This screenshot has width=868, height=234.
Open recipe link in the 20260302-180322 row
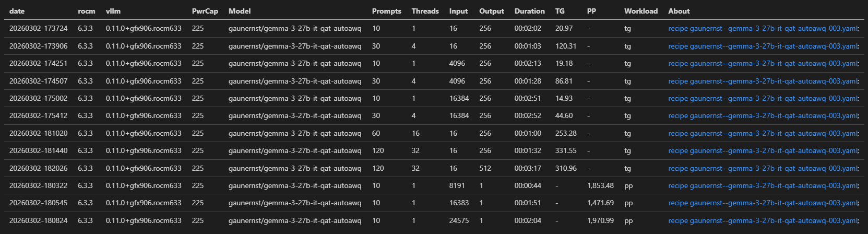(763, 185)
